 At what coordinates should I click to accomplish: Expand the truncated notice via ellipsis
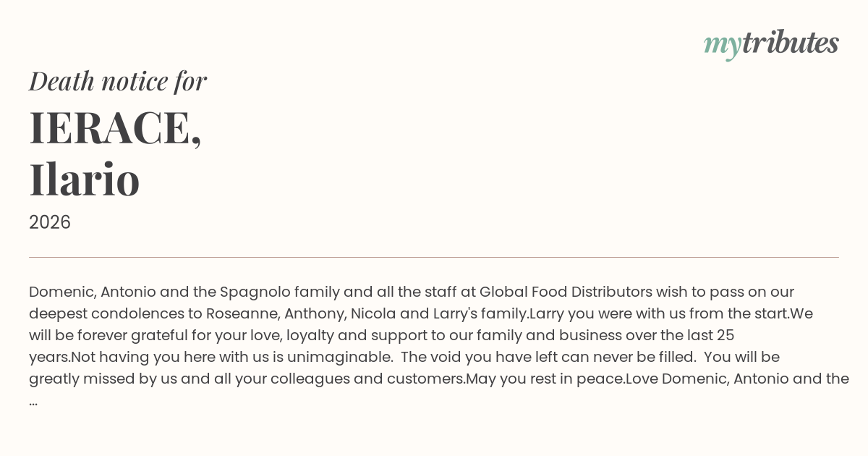(x=33, y=400)
